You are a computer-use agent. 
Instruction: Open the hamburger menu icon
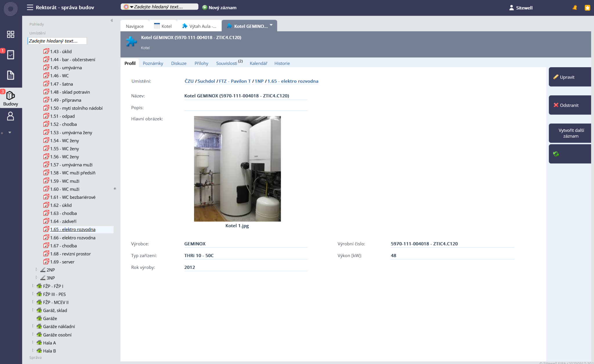[x=30, y=7]
